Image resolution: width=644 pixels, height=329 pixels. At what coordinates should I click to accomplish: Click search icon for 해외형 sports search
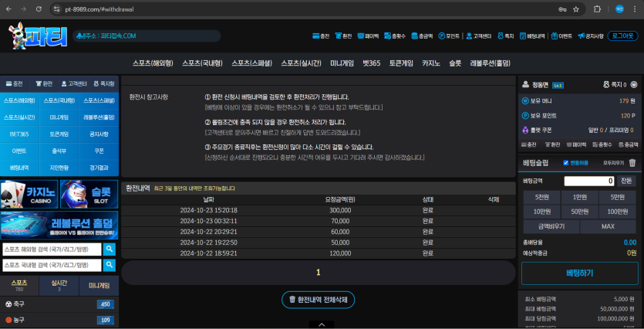pyautogui.click(x=110, y=249)
